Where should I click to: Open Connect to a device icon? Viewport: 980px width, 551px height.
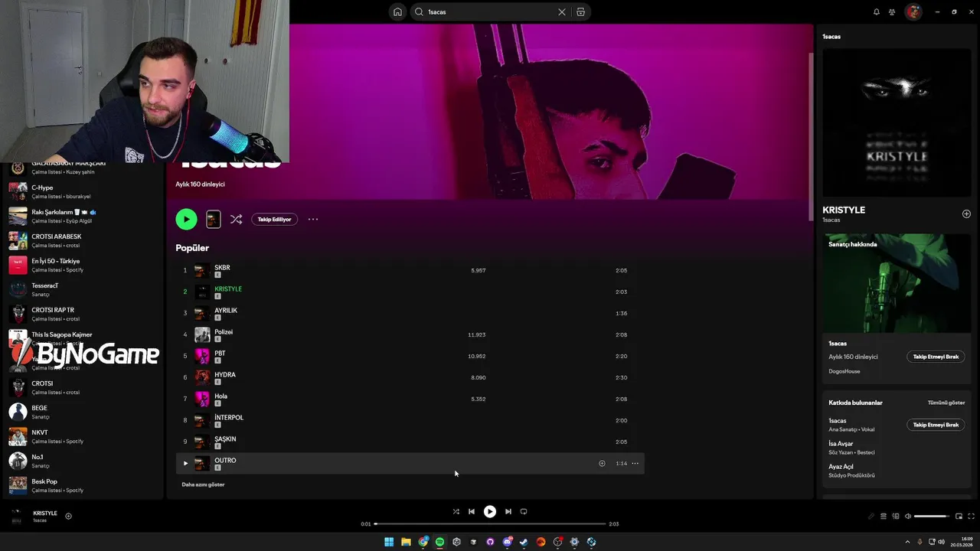click(896, 516)
